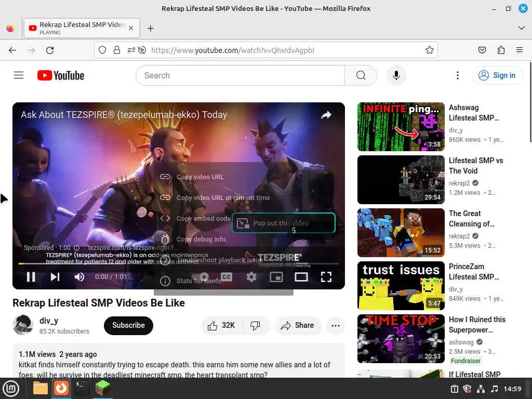This screenshot has width=532, height=399.
Task: Open The Great Cleansing thumbnail
Action: pyautogui.click(x=401, y=232)
